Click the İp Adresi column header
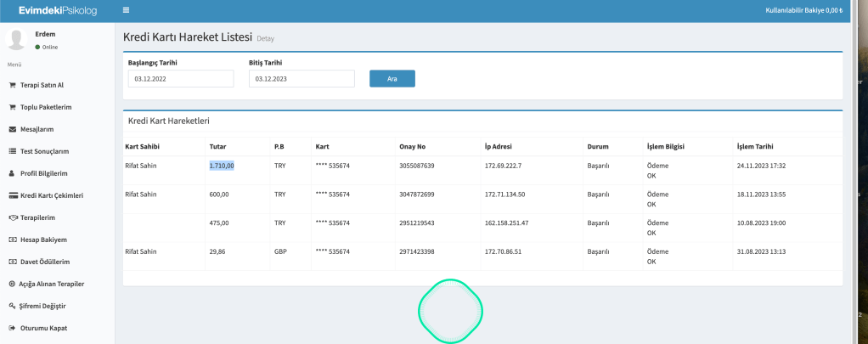 [x=499, y=147]
